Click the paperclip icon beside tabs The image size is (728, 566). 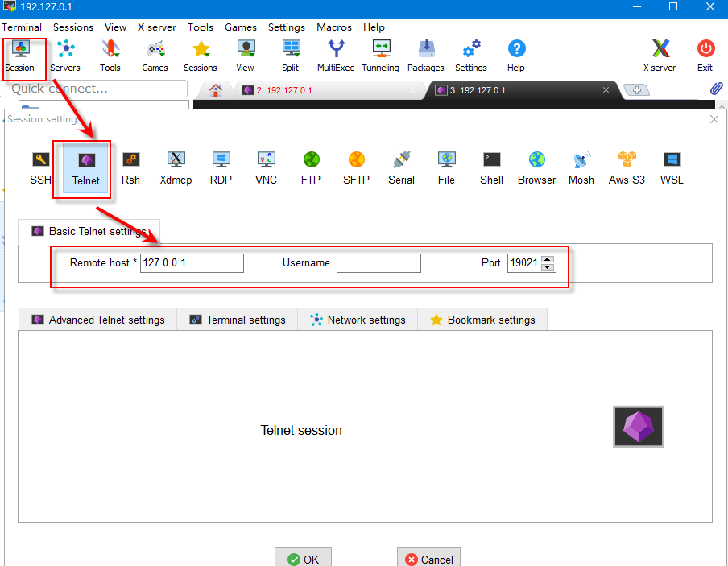pos(717,89)
